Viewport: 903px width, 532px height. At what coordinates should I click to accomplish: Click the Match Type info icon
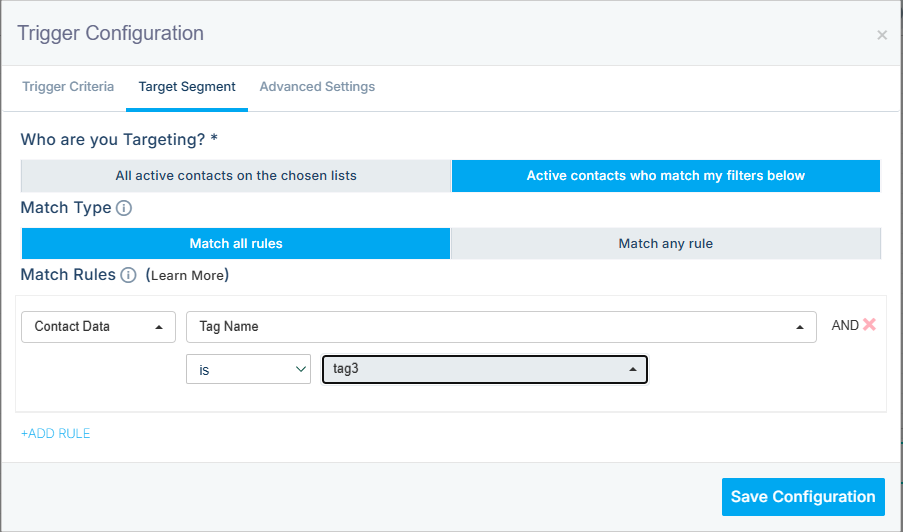[124, 209]
